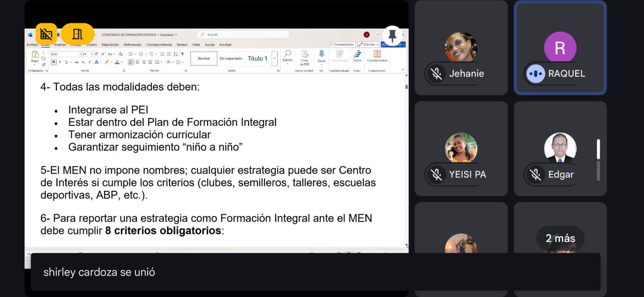This screenshot has width=644, height=297.
Task: Click the RAQUEL participant tile
Action: point(560,48)
